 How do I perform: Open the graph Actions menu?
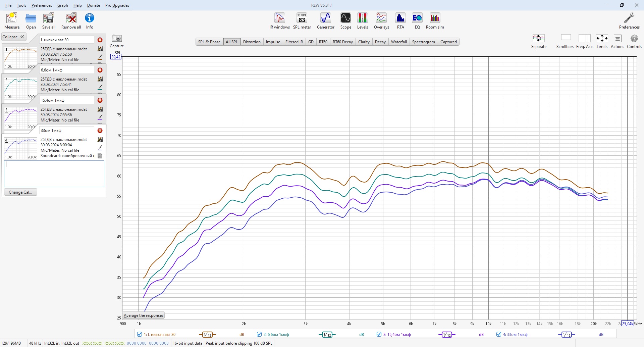click(618, 41)
